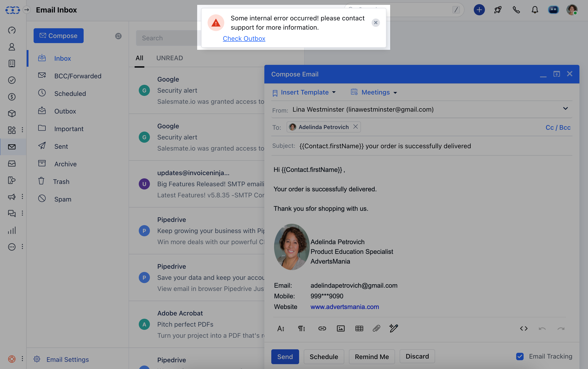Expand the From sender selector chevron
The height and width of the screenshot is (369, 588).
(x=565, y=109)
